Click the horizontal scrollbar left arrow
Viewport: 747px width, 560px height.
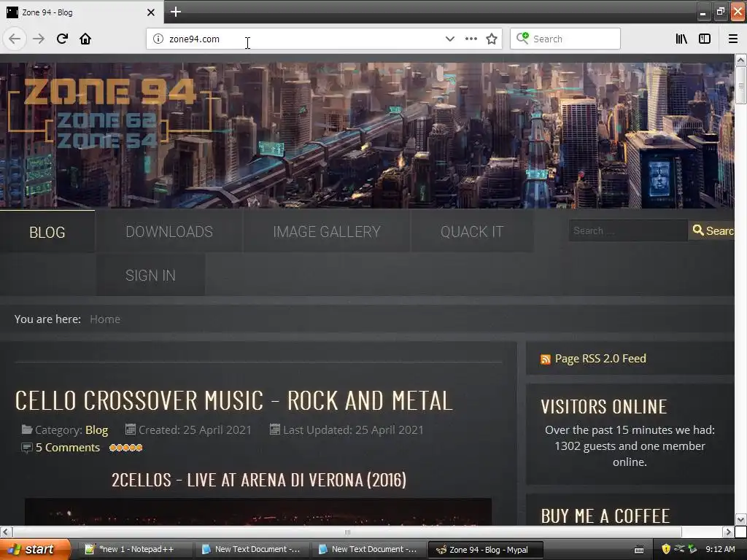click(x=5, y=532)
